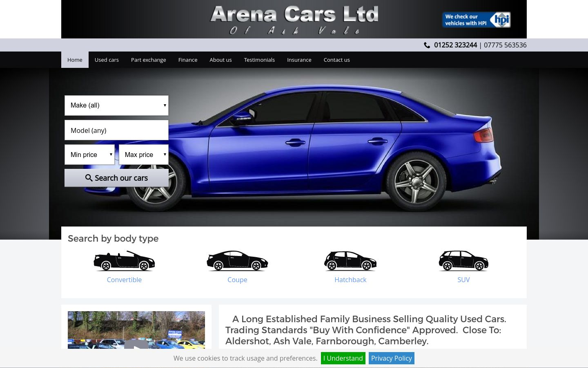
Task: Open the Privacy Policy button
Action: (x=392, y=358)
